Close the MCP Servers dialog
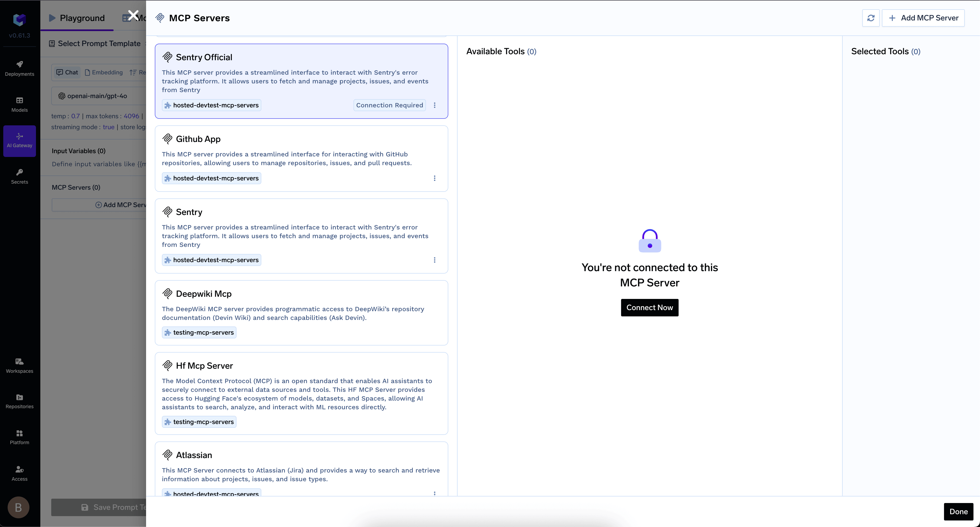Screen dimensions: 980x527 coord(134,15)
